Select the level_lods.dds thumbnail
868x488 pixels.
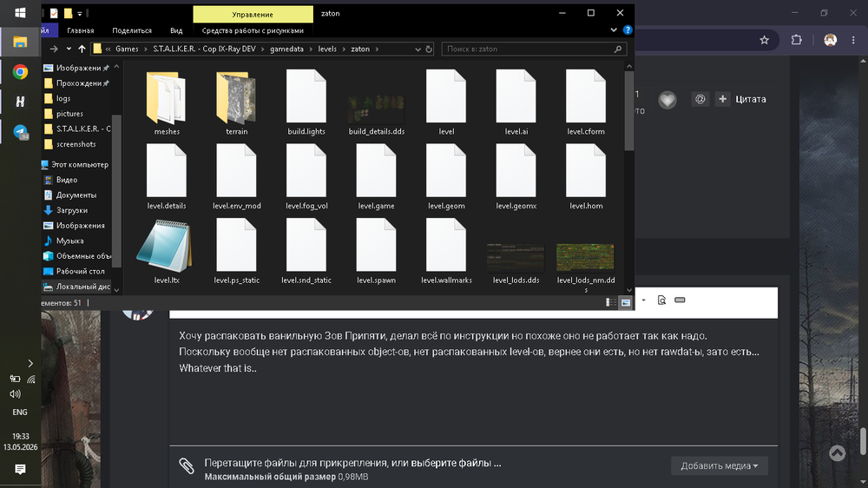coord(516,258)
